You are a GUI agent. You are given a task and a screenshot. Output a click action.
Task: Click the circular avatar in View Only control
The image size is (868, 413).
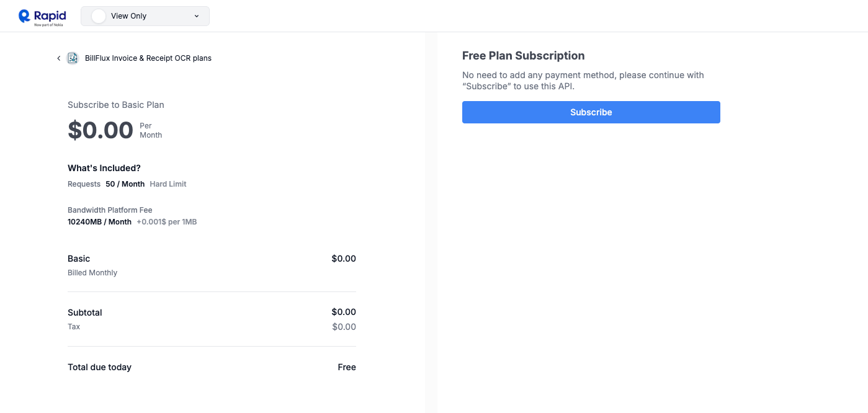click(x=98, y=16)
